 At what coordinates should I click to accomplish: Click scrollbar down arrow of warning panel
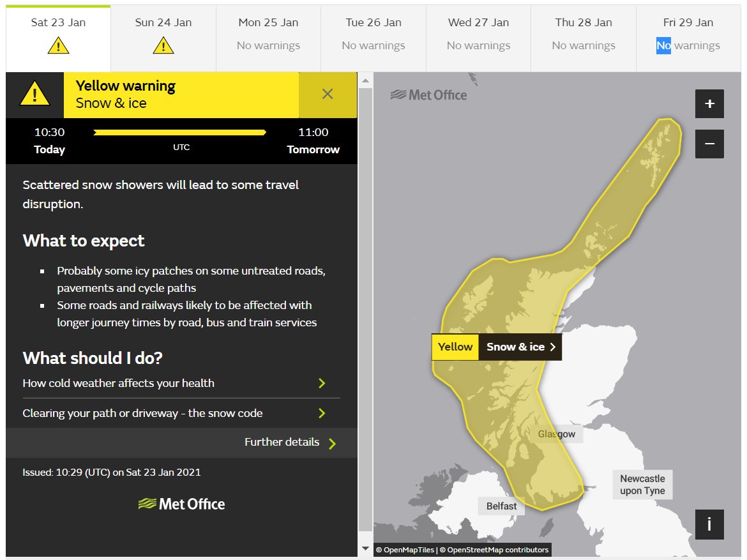pos(365,549)
